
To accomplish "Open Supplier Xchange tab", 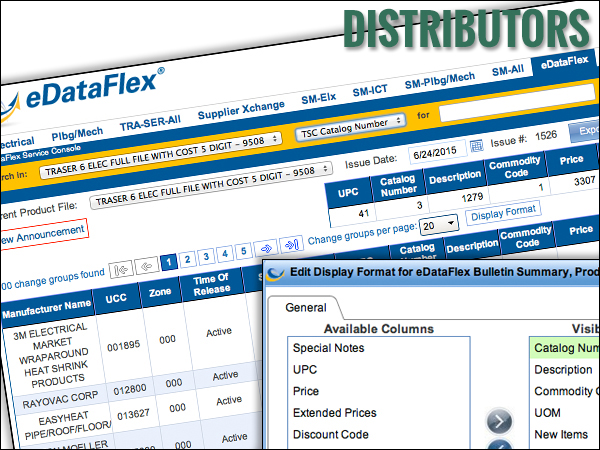I will pos(241,110).
